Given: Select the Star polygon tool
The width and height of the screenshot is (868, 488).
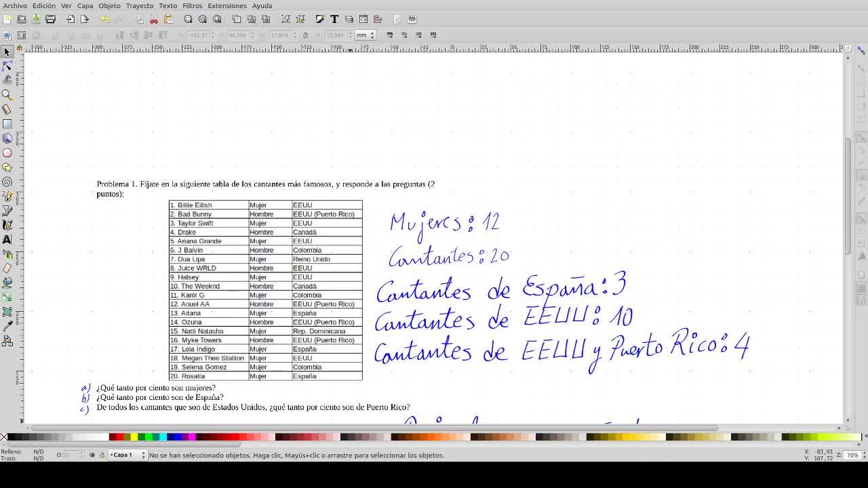Looking at the screenshot, I should pos(7,167).
